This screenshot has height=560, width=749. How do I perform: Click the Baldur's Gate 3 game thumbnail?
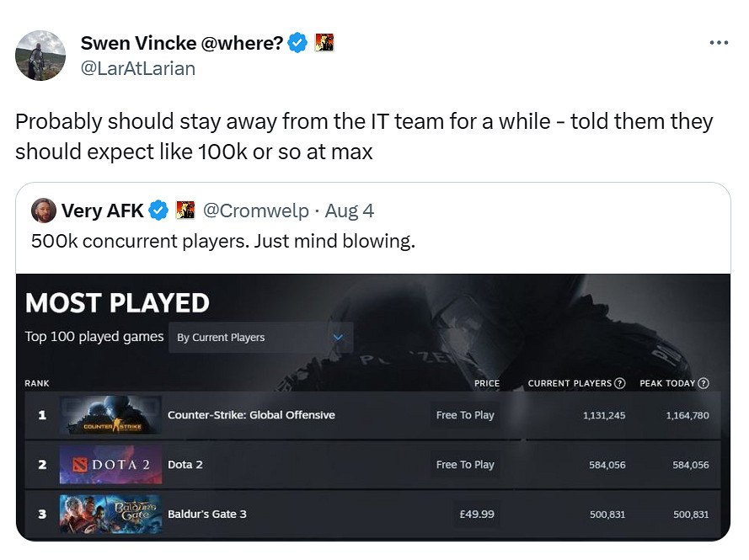110,514
